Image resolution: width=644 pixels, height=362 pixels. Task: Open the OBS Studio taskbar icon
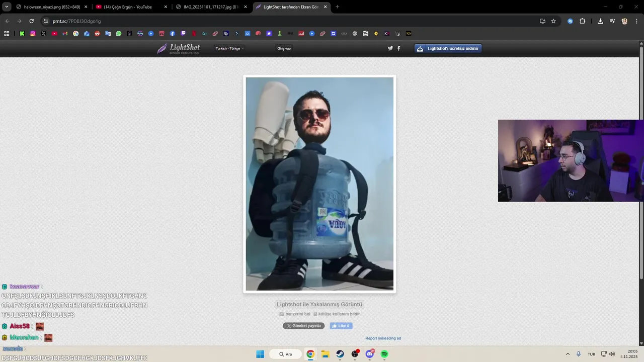[x=355, y=354]
